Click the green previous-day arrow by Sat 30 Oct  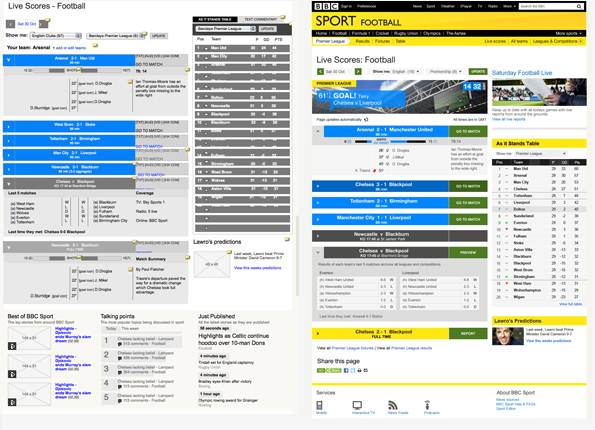320,71
